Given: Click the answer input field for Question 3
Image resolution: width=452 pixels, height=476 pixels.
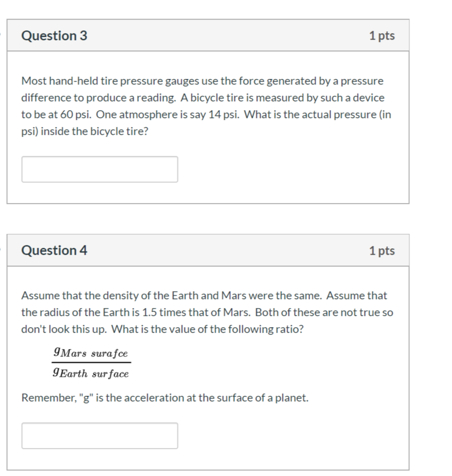Looking at the screenshot, I should 99,169.
